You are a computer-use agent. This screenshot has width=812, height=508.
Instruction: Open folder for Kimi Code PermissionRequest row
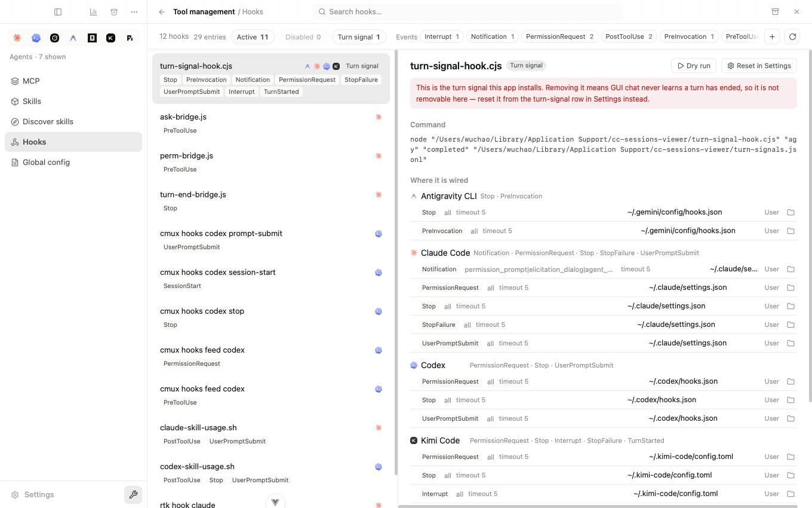pyautogui.click(x=791, y=457)
